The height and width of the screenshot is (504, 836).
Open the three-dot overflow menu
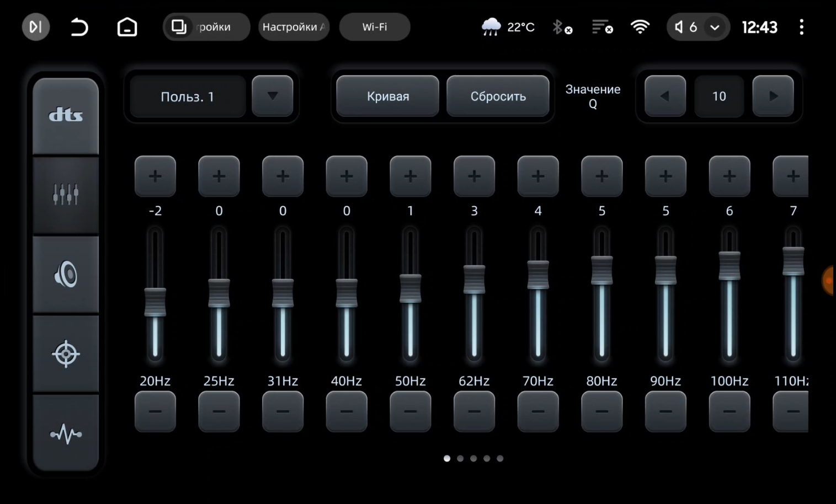click(x=801, y=27)
